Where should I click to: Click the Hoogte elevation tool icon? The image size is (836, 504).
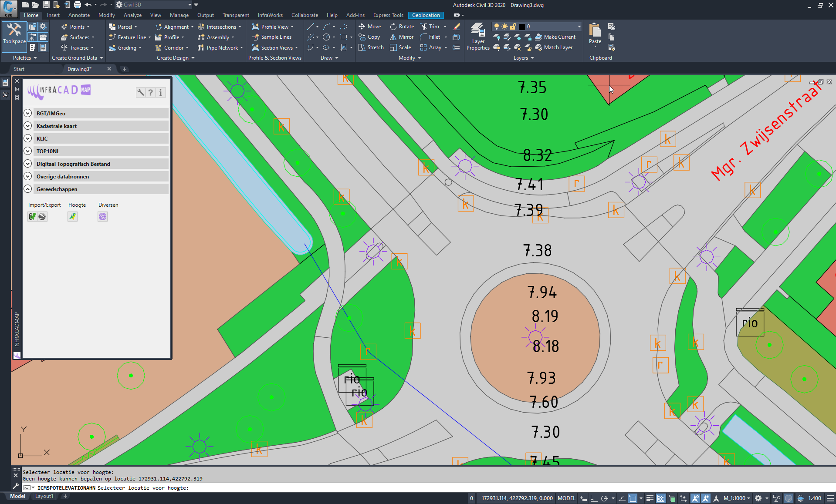coord(72,216)
